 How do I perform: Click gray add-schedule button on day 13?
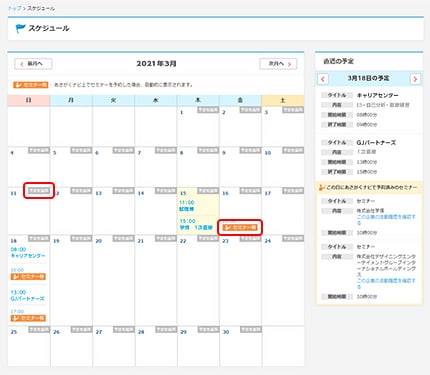click(x=123, y=191)
